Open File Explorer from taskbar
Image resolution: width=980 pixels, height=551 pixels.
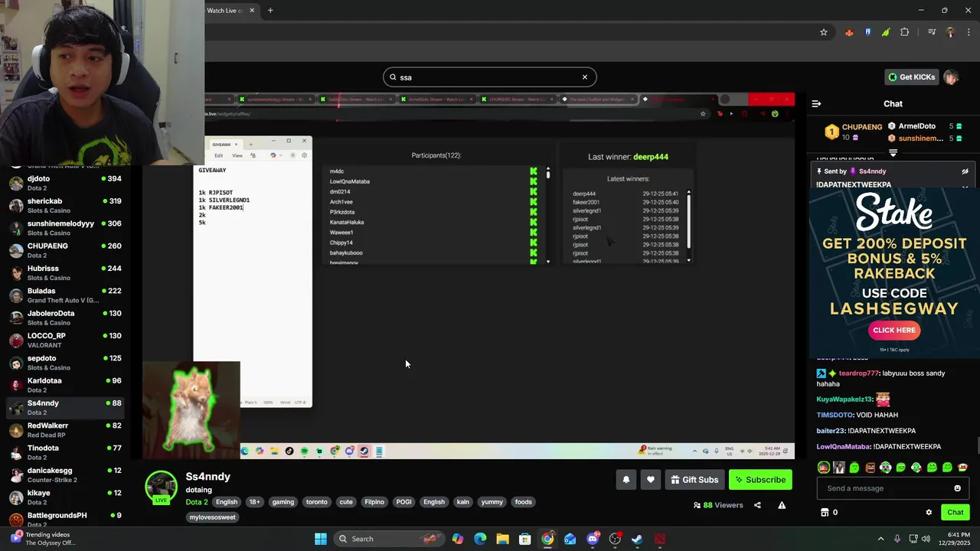(502, 539)
